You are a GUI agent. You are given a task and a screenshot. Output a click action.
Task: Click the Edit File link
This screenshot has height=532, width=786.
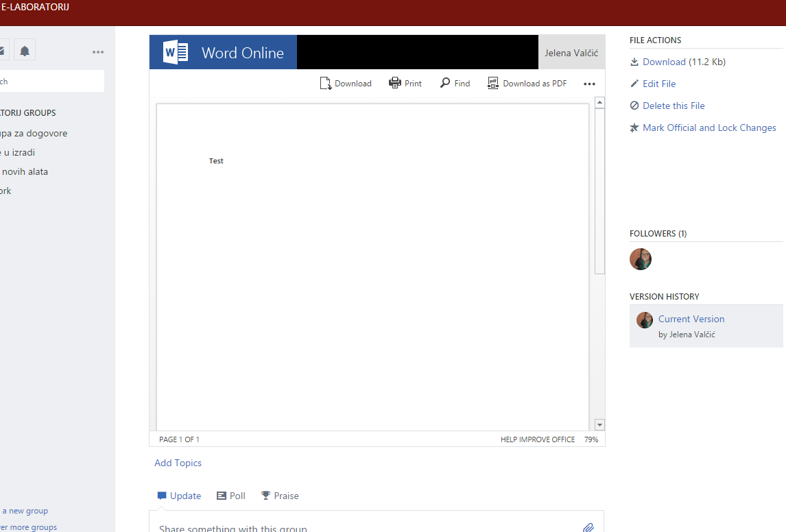[x=658, y=84]
